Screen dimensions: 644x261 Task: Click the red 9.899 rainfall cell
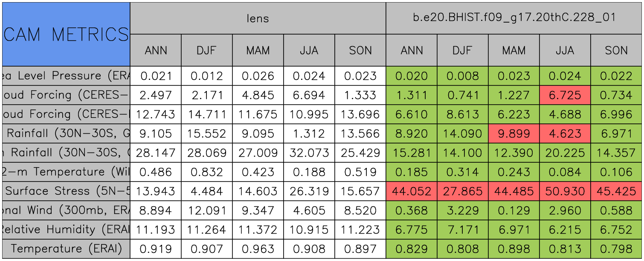pos(514,134)
